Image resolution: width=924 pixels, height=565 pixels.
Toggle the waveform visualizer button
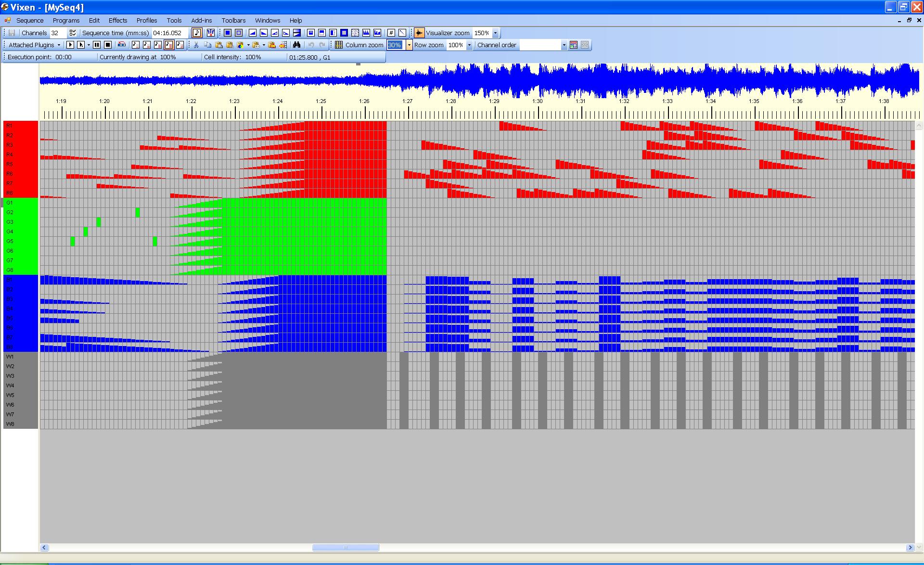(x=419, y=33)
